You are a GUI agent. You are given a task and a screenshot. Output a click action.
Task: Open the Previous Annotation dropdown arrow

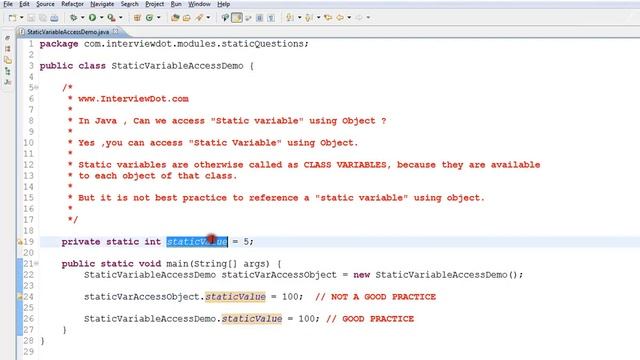pyautogui.click(x=318, y=18)
